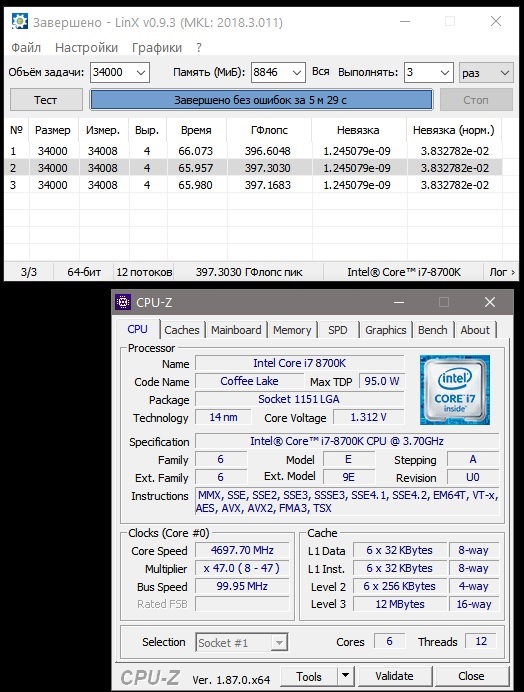The height and width of the screenshot is (692, 524).
Task: Open the Файл menu in LinX
Action: pyautogui.click(x=26, y=48)
